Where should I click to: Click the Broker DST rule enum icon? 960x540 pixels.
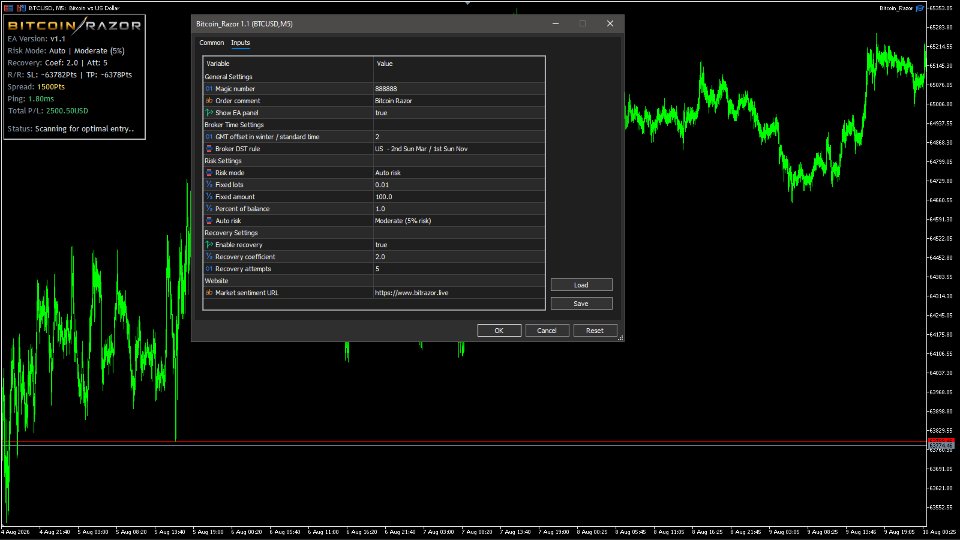pos(209,149)
